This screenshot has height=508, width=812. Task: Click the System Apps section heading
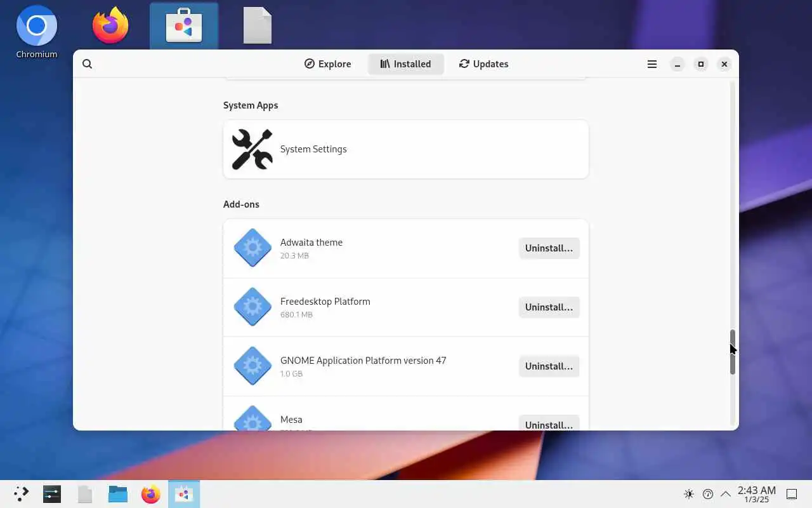click(251, 105)
